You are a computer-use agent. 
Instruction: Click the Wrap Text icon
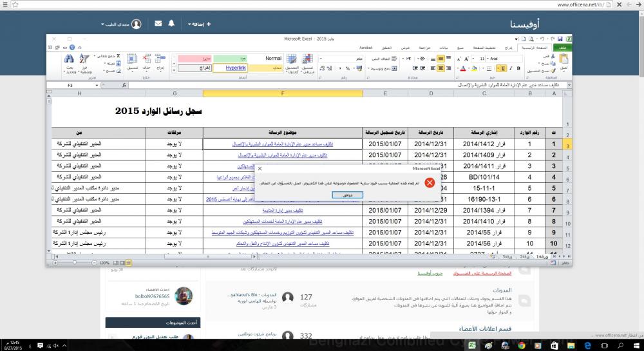pos(393,59)
